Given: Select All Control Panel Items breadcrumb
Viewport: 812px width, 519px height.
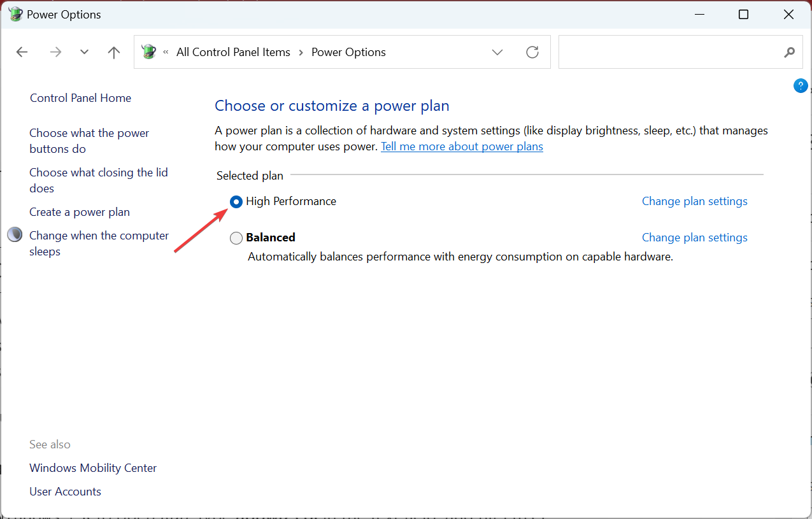Looking at the screenshot, I should pyautogui.click(x=233, y=52).
